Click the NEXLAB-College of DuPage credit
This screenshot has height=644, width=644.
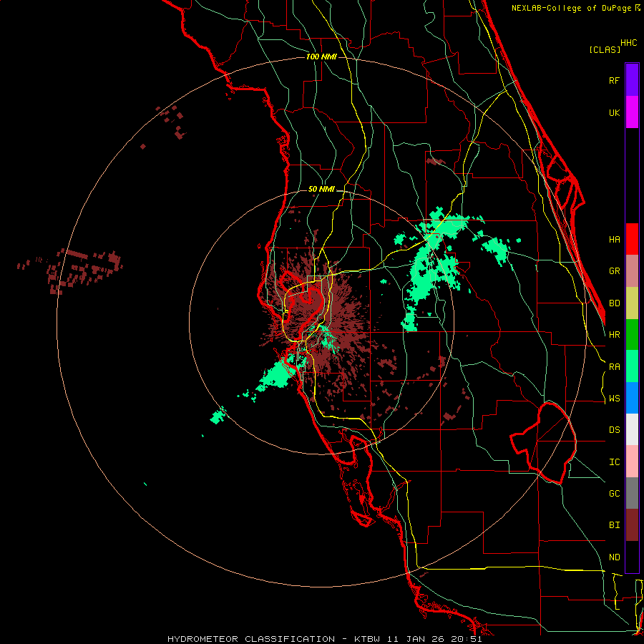pos(575,8)
